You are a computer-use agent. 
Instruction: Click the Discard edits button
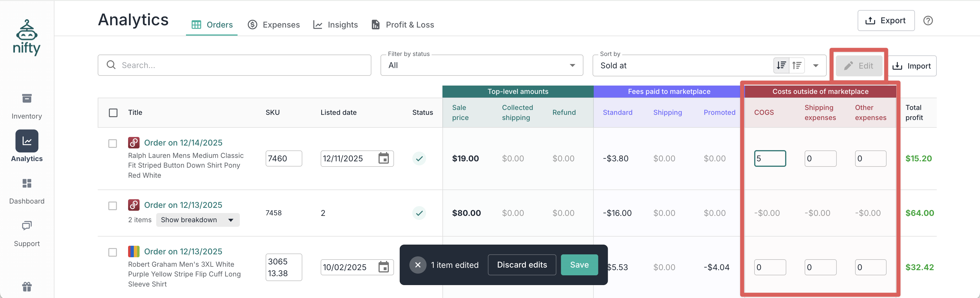click(x=522, y=265)
